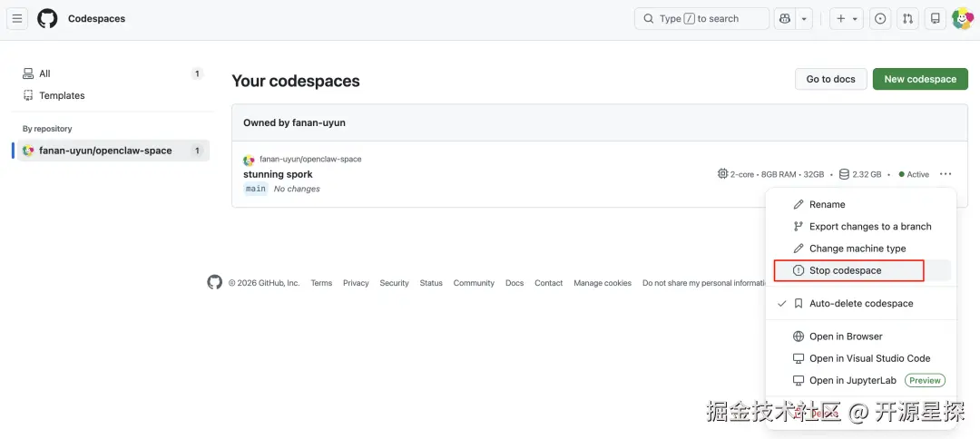Click the GitHub logo in footer
The height and width of the screenshot is (439, 980).
pyautogui.click(x=214, y=282)
